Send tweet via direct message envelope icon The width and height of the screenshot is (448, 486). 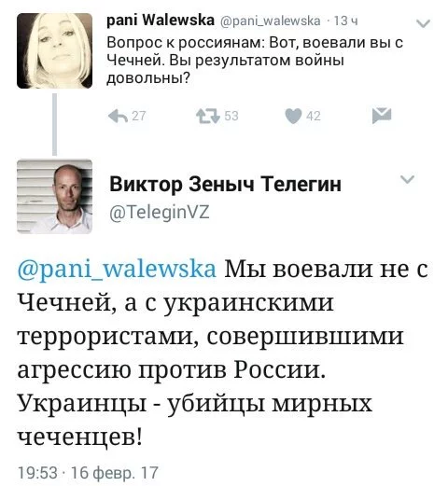pos(382,116)
